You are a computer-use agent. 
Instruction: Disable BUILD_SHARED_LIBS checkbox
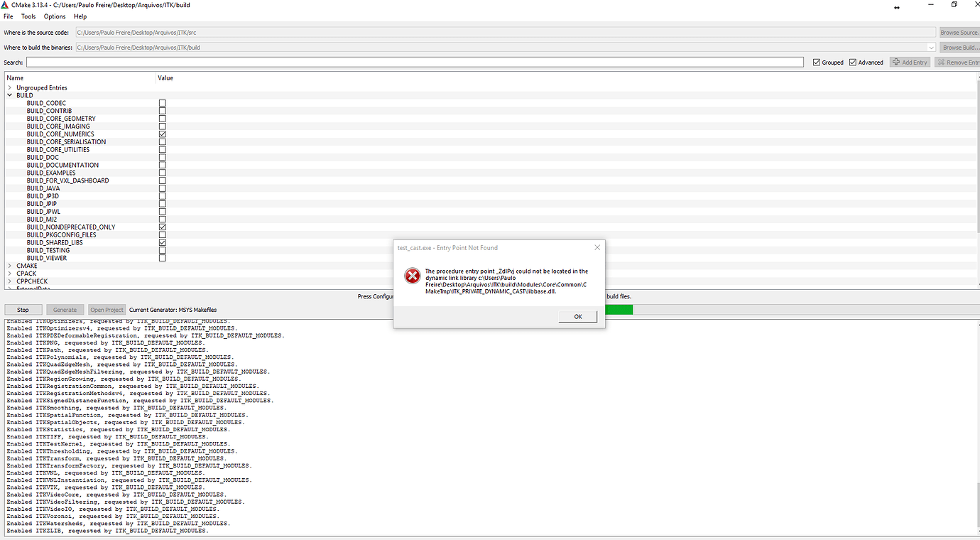pos(163,242)
